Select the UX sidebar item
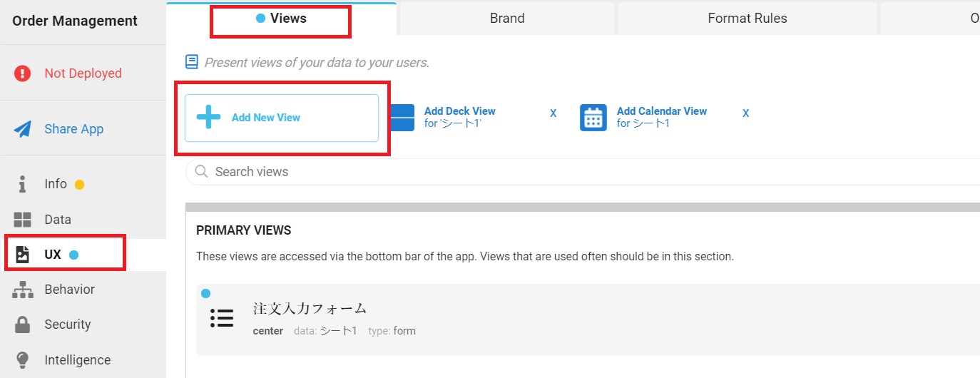This screenshot has height=378, width=980. tap(83, 255)
